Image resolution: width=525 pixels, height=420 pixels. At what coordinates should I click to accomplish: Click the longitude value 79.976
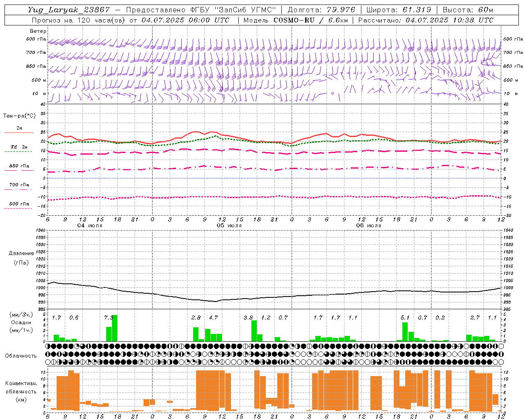pos(342,10)
